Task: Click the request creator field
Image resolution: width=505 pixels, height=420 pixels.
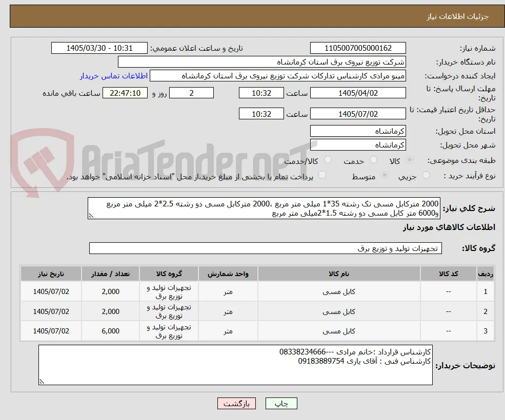Action: [x=277, y=76]
